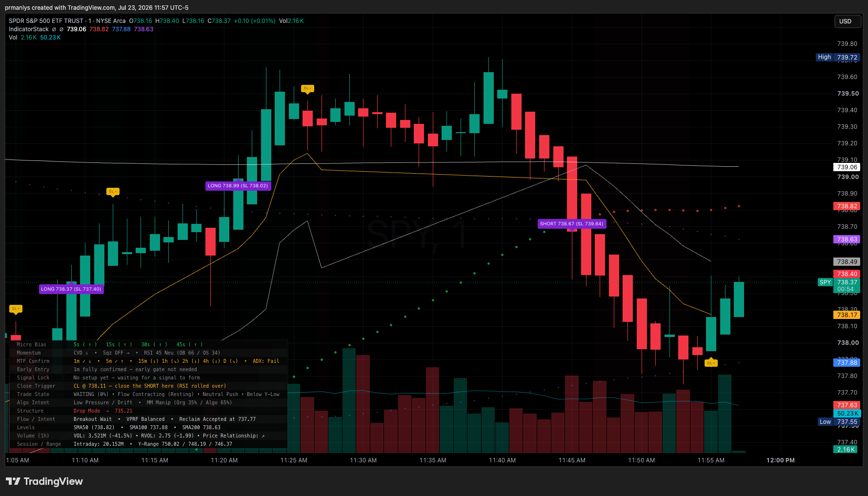Select the LONG 738.99 entry label
Image resolution: width=868 pixels, height=496 pixels.
[238, 185]
